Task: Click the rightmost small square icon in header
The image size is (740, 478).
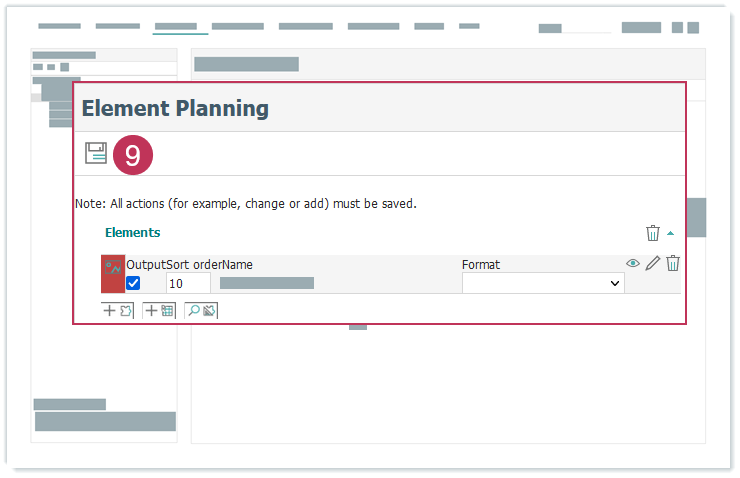Action: point(693,28)
